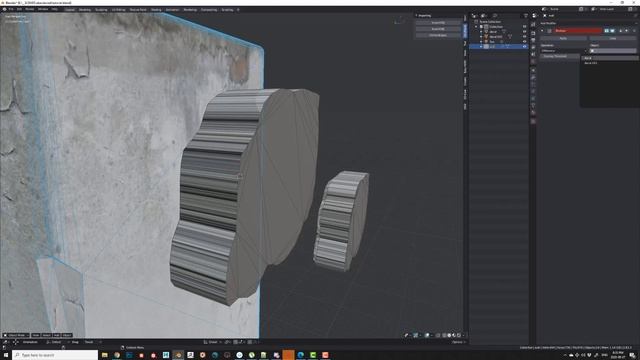Click Copy on the Boolean modifier
640x360 pixels.
[613, 38]
